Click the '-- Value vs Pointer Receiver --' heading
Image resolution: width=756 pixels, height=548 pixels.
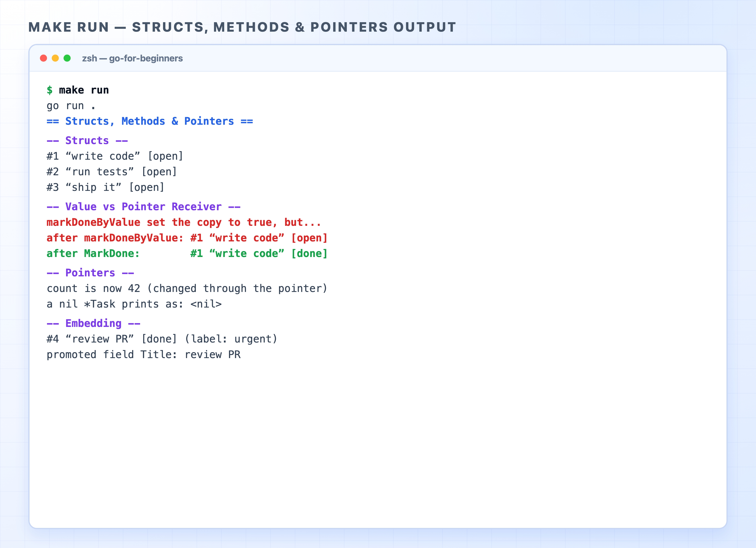[143, 207]
